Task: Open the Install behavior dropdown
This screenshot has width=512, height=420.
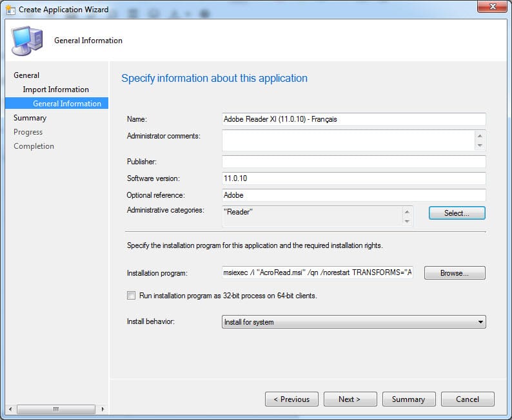Action: [353, 322]
